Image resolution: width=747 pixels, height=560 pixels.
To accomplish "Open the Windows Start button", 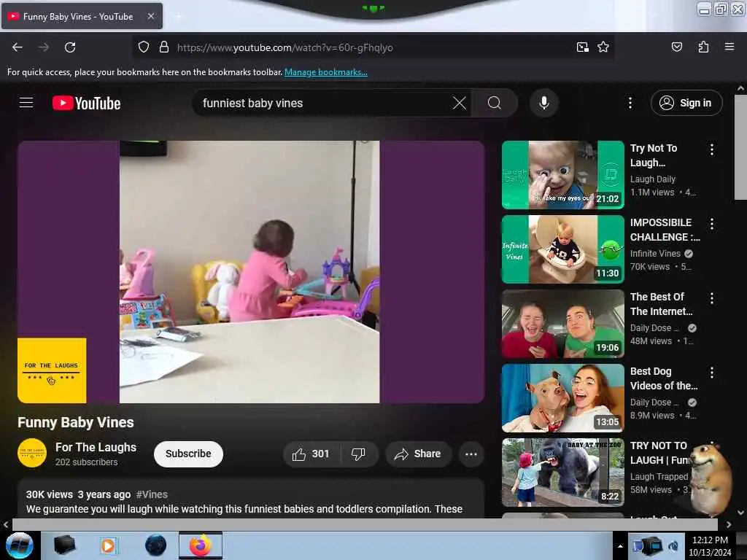I will click(20, 545).
